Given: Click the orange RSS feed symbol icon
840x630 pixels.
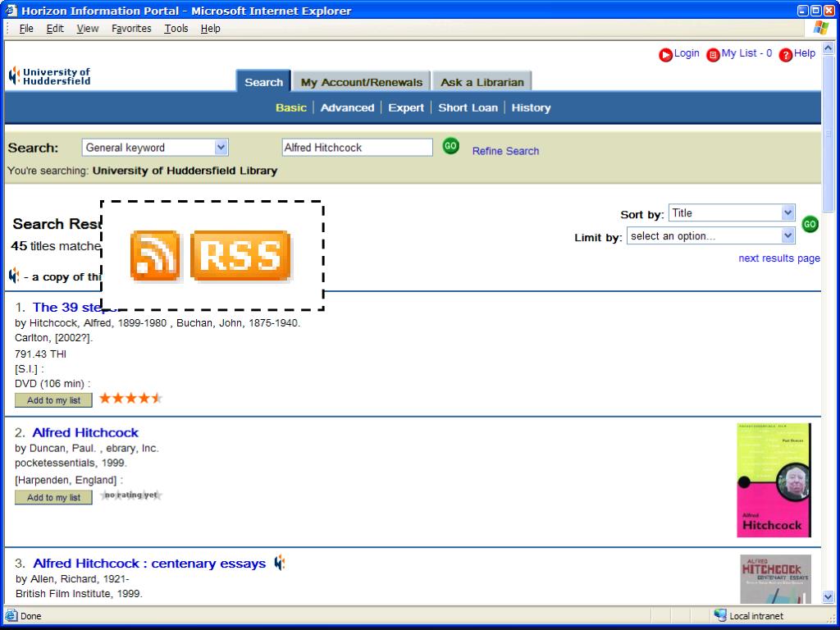Looking at the screenshot, I should coord(155,256).
